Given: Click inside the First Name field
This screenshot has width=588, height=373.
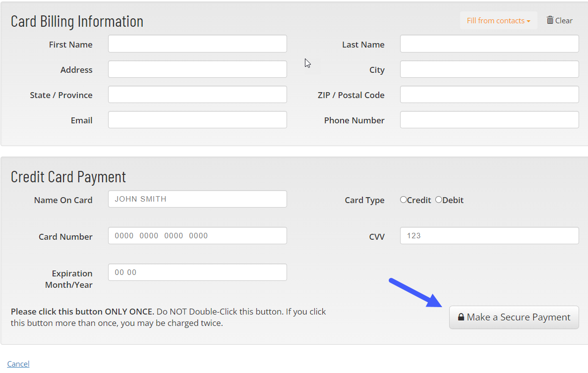Looking at the screenshot, I should tap(197, 44).
